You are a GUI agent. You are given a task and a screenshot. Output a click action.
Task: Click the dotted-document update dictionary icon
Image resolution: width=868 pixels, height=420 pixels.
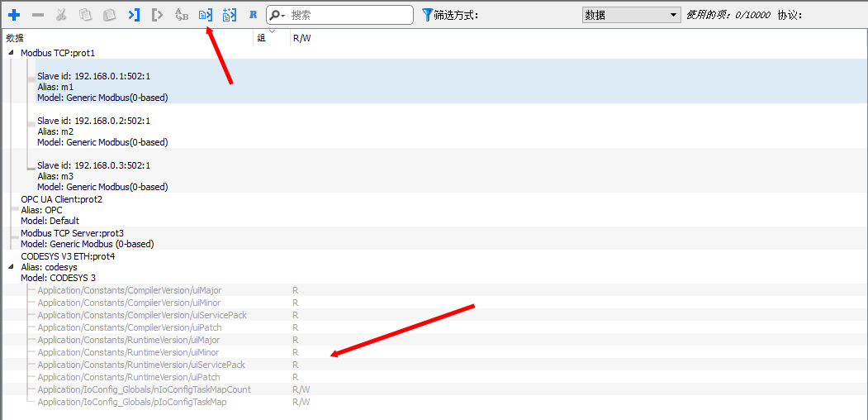[x=229, y=15]
